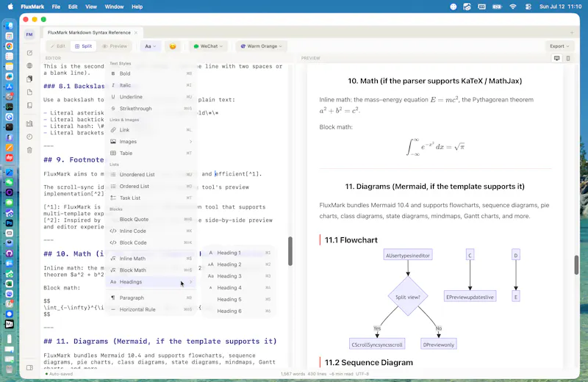Insert Block Code from the menu
The image size is (588, 382).
point(151,242)
